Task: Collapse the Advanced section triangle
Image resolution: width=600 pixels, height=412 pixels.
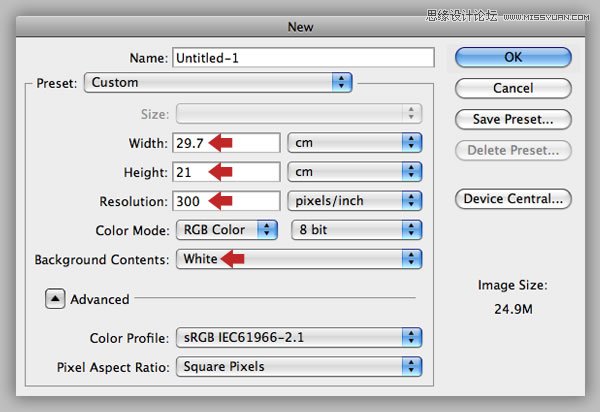Action: click(x=52, y=298)
